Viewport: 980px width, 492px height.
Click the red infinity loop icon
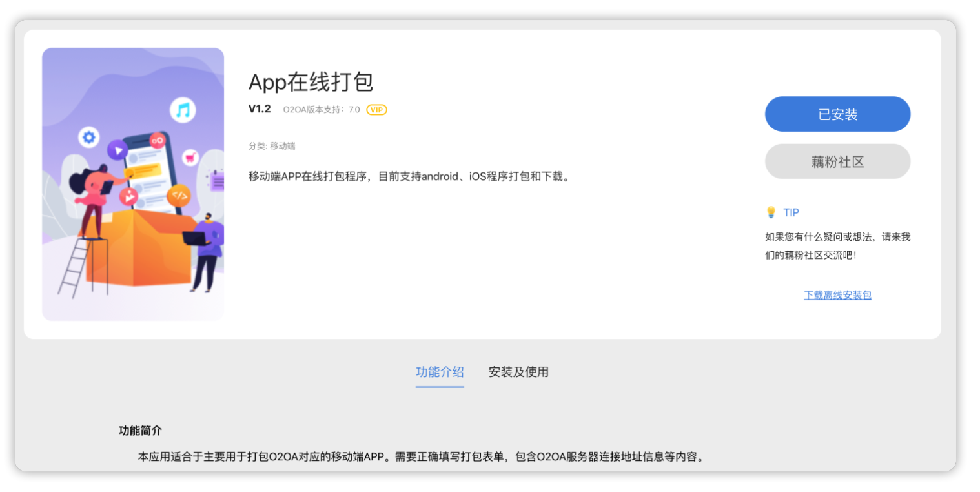click(158, 140)
